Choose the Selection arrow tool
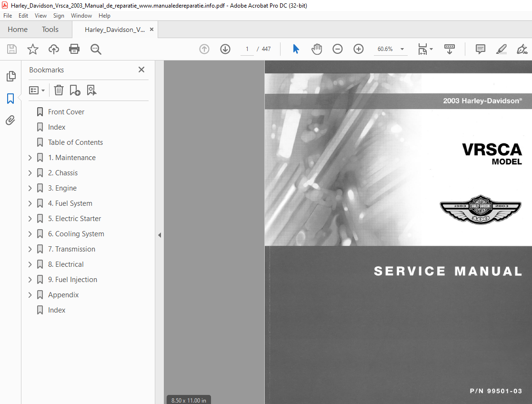 point(296,49)
